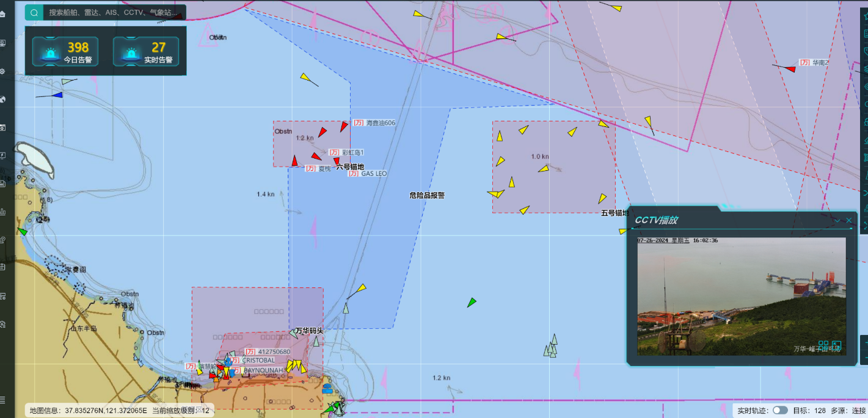Expand CCTV video to fullscreen

click(837, 345)
